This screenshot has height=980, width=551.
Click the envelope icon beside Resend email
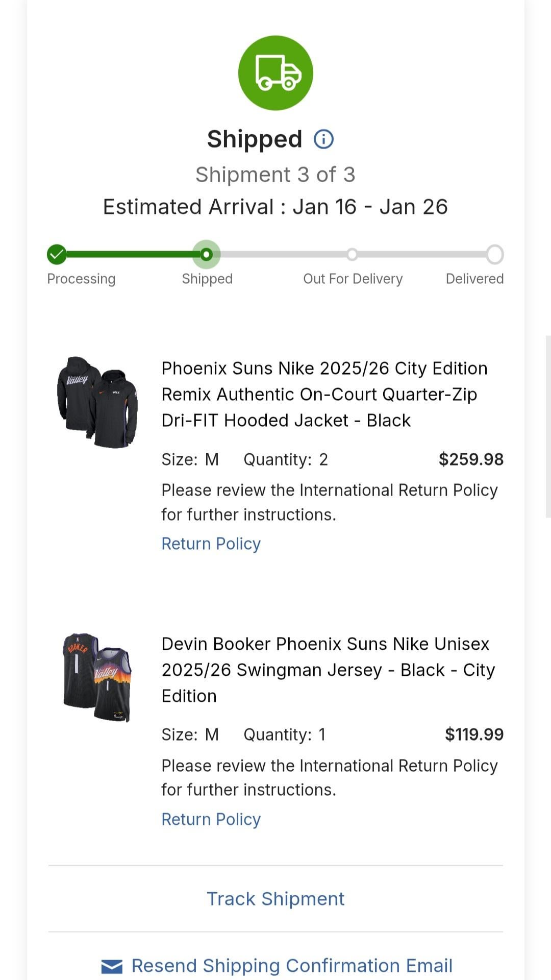[x=112, y=966]
